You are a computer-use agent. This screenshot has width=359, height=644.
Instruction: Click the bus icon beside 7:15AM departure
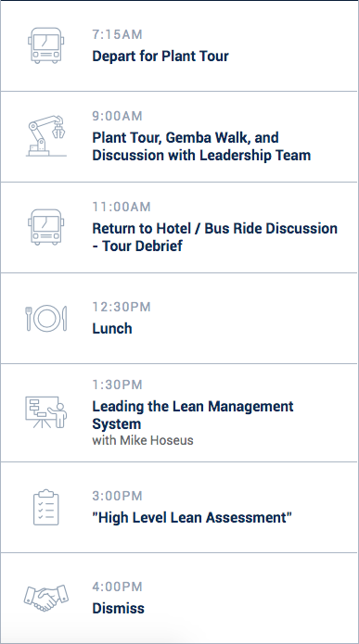(46, 45)
